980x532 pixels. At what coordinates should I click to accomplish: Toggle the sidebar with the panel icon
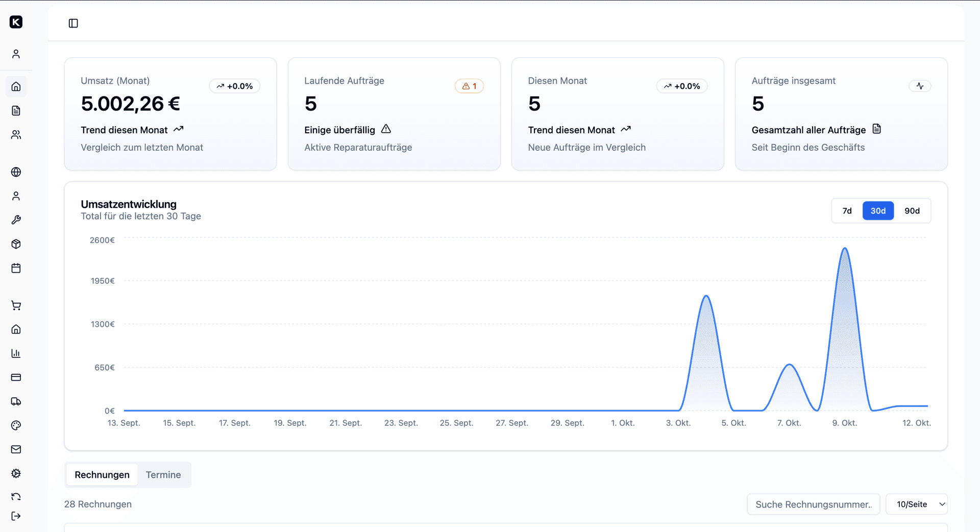point(73,23)
